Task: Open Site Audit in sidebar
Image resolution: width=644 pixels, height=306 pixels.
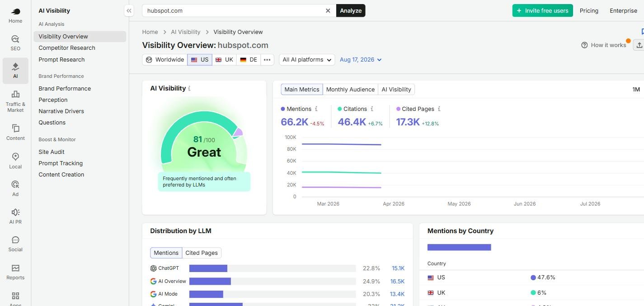Action: tap(80, 152)
